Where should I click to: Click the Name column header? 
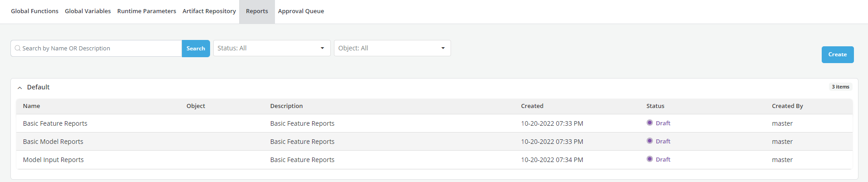31,106
